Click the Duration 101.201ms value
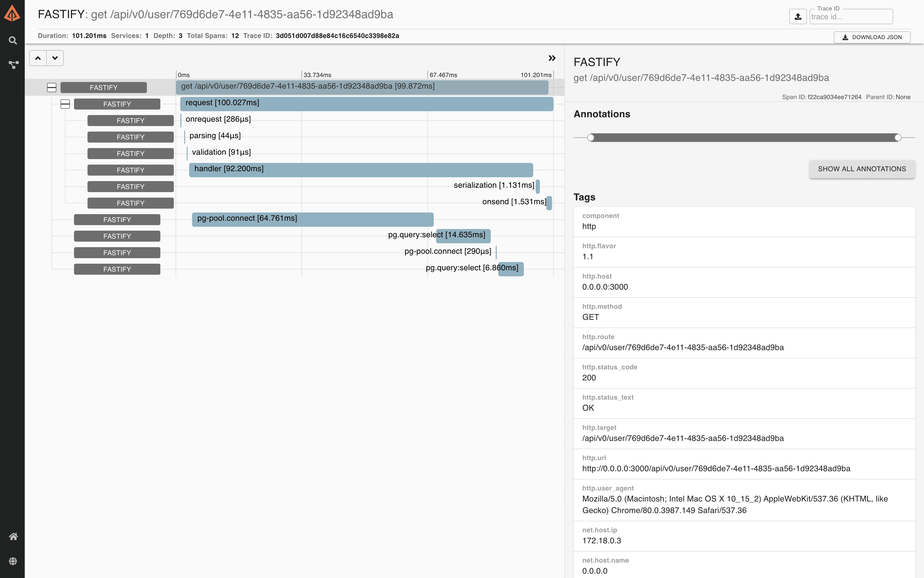Image resolution: width=924 pixels, height=578 pixels. (89, 36)
